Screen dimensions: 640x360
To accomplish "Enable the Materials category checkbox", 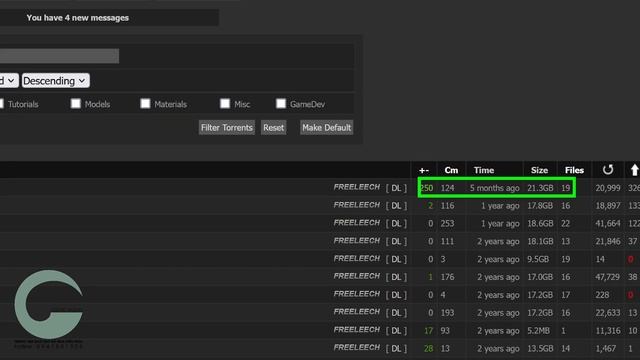I will [145, 104].
